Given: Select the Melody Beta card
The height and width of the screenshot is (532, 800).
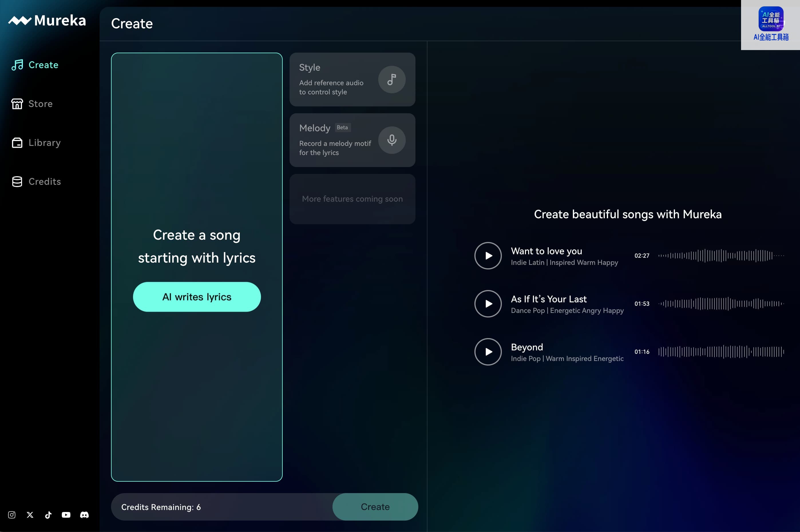Looking at the screenshot, I should pyautogui.click(x=352, y=140).
